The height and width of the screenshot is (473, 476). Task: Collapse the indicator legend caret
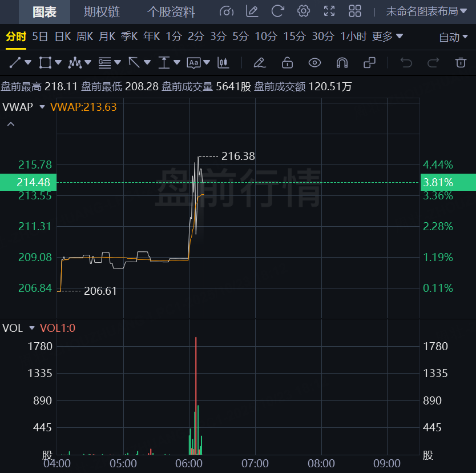[x=11, y=125]
